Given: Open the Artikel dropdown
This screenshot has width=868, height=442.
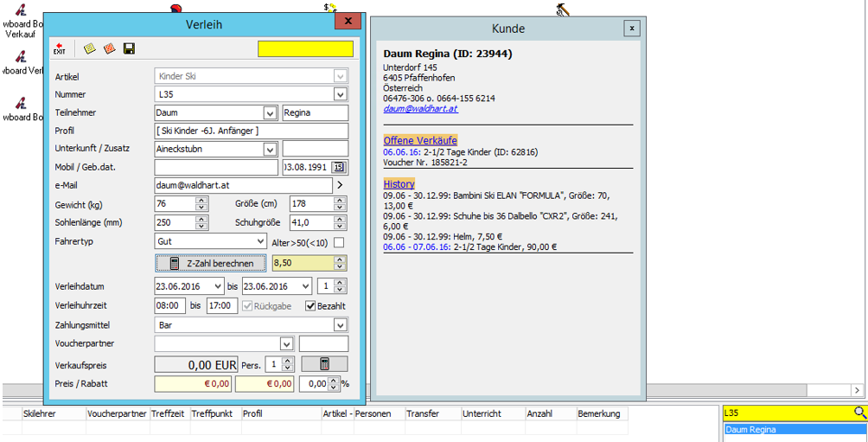Looking at the screenshot, I should pos(341,76).
